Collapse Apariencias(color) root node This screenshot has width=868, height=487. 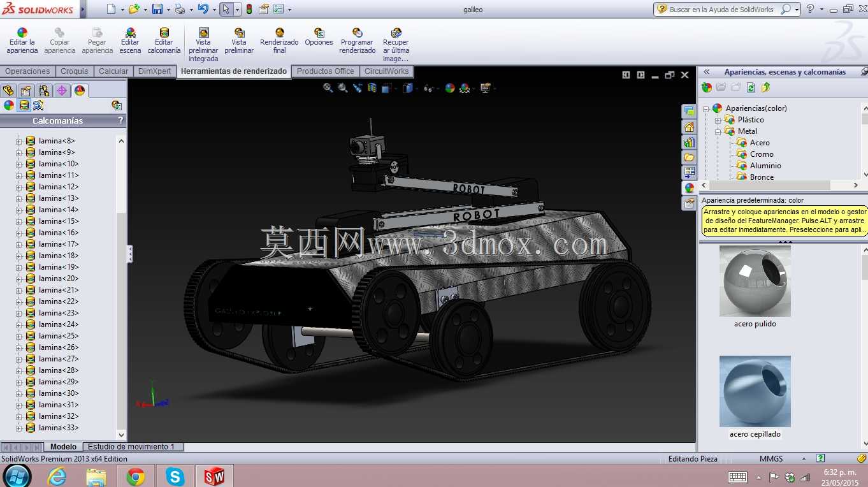pos(706,108)
